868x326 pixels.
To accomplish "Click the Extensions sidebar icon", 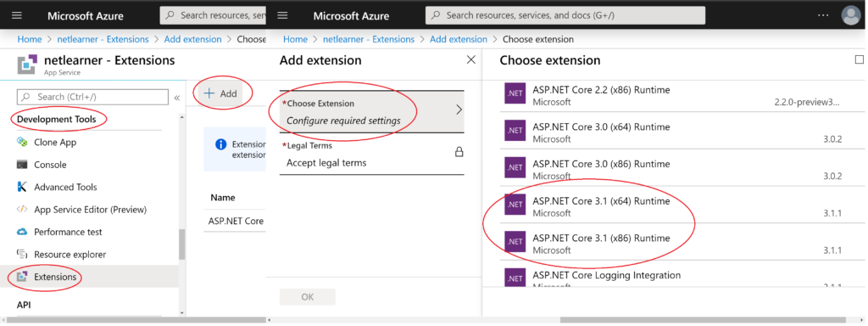I will coord(22,277).
